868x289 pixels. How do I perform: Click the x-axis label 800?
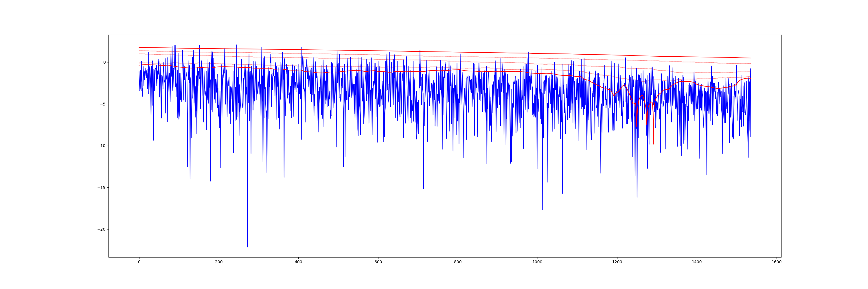coord(458,262)
